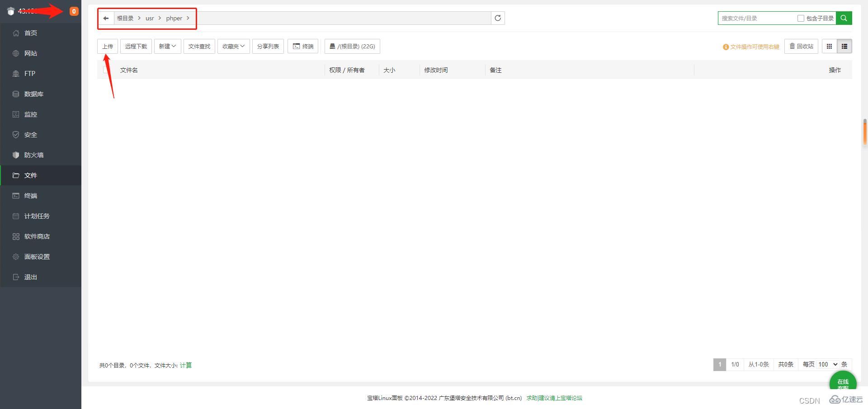
Task: Sort by 大小 column header
Action: pyautogui.click(x=389, y=70)
